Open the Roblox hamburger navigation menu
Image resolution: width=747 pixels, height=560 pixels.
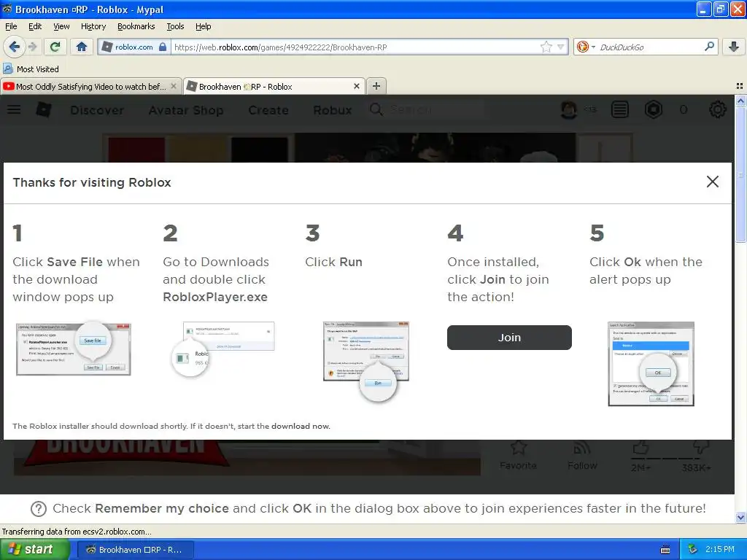tap(14, 110)
